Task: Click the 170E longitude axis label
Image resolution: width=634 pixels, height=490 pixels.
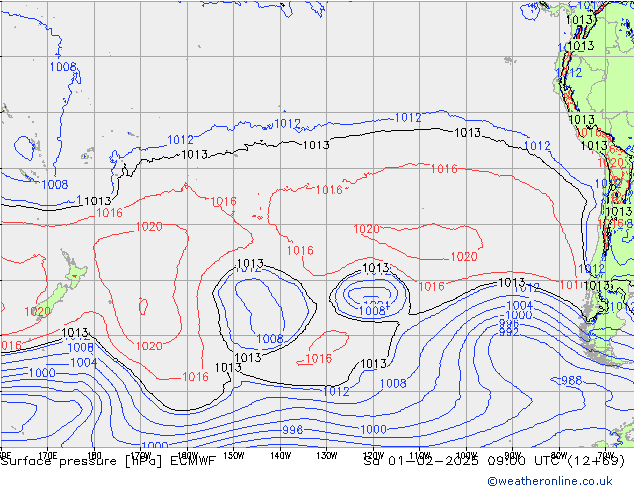Action: [48, 455]
